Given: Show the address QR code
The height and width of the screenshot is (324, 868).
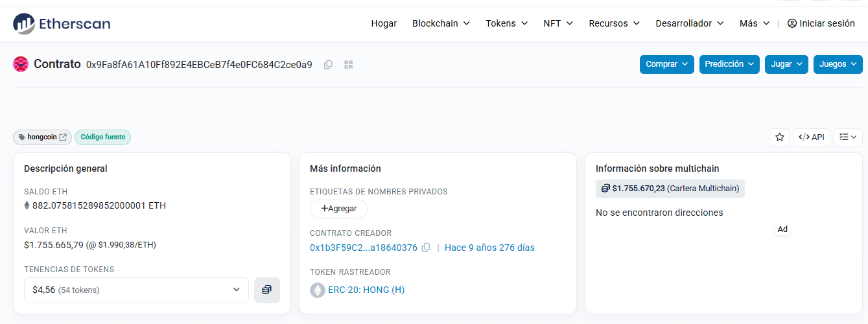Looking at the screenshot, I should [x=349, y=65].
